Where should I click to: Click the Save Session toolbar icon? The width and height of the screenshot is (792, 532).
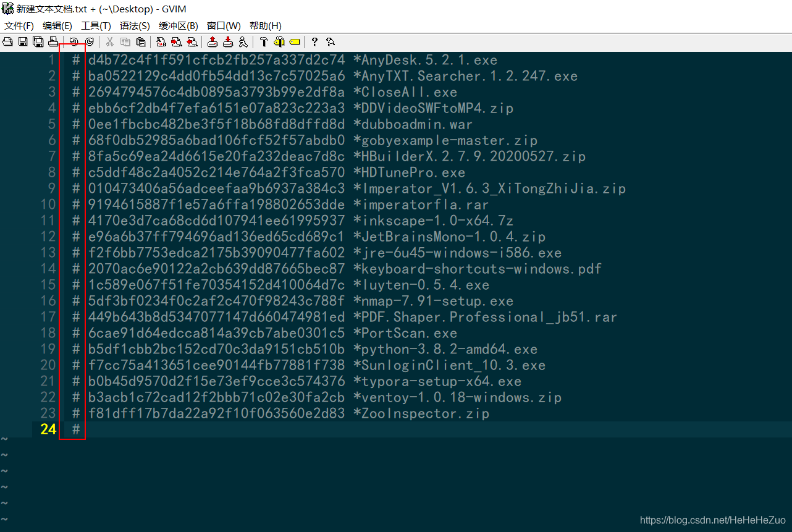pos(228,42)
